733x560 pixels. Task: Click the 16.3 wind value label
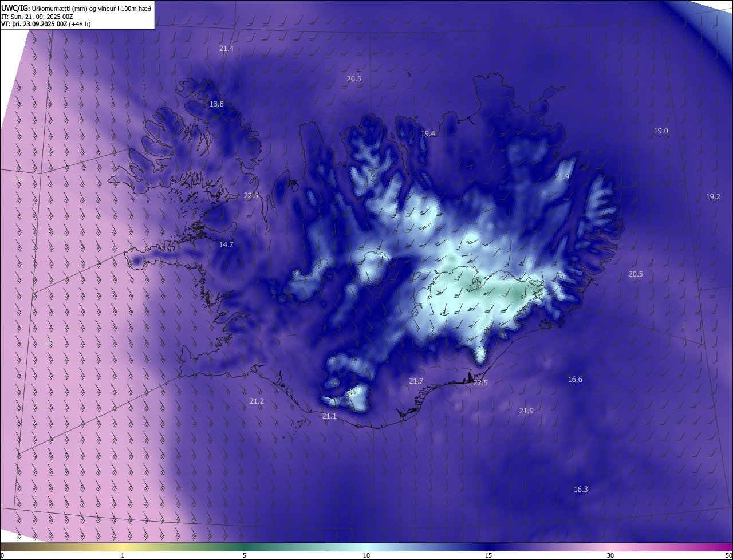(x=581, y=490)
